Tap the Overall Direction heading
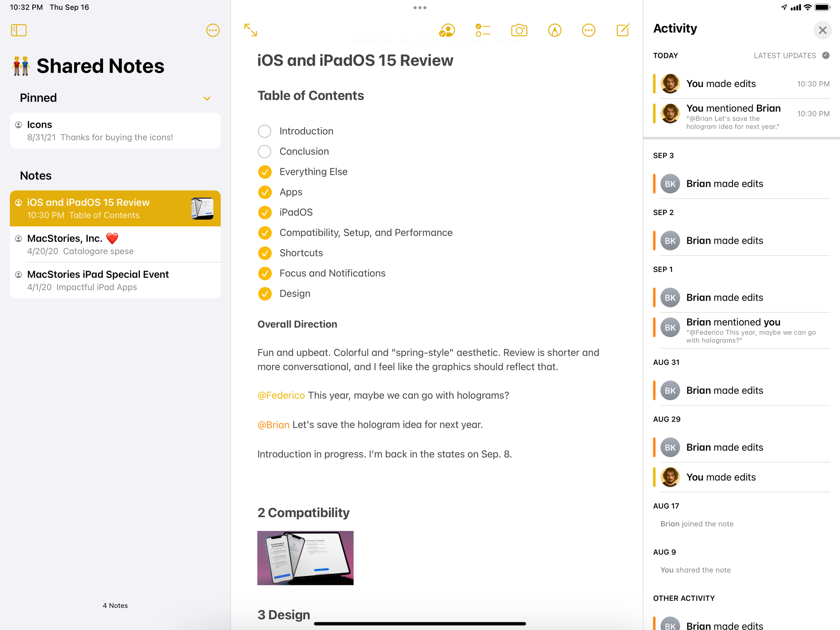The width and height of the screenshot is (840, 630). (297, 324)
